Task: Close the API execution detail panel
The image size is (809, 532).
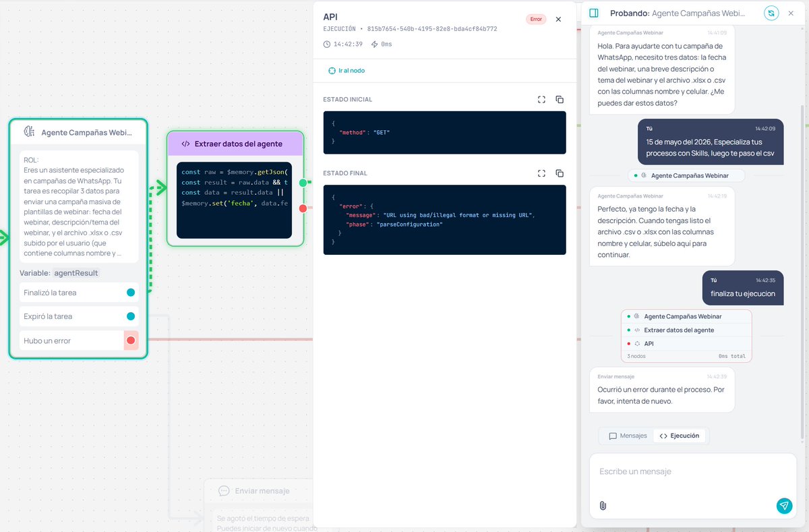Action: [x=558, y=20]
